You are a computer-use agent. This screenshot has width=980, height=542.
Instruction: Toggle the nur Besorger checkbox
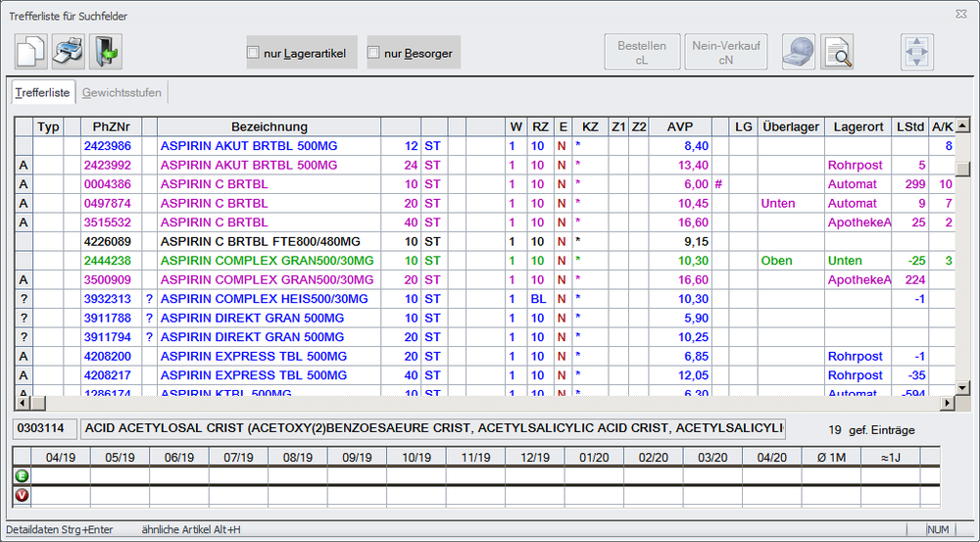pyautogui.click(x=373, y=53)
